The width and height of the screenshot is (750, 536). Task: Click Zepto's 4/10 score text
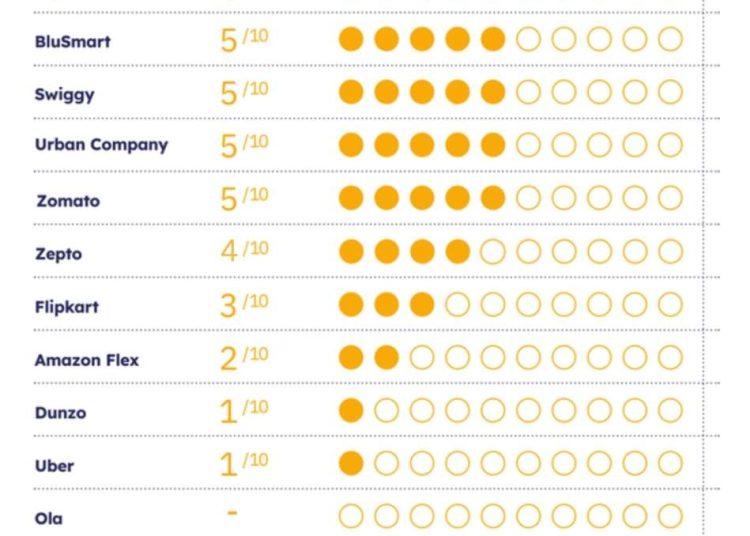244,251
